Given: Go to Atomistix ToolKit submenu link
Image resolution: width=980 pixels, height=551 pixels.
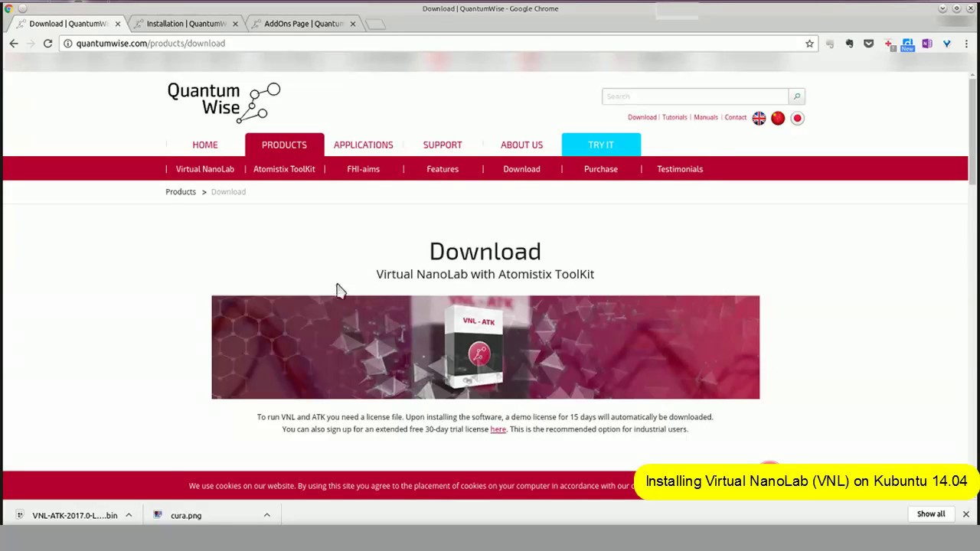Looking at the screenshot, I should coord(284,169).
